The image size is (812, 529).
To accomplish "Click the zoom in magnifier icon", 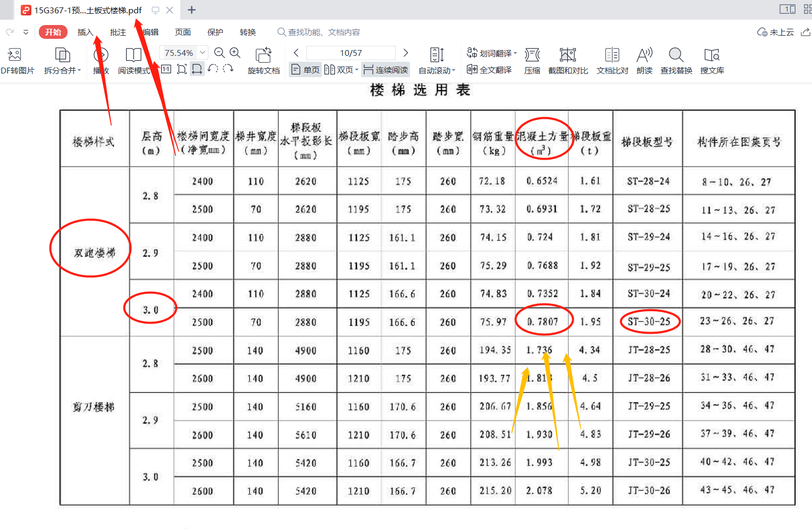I will pos(235,53).
